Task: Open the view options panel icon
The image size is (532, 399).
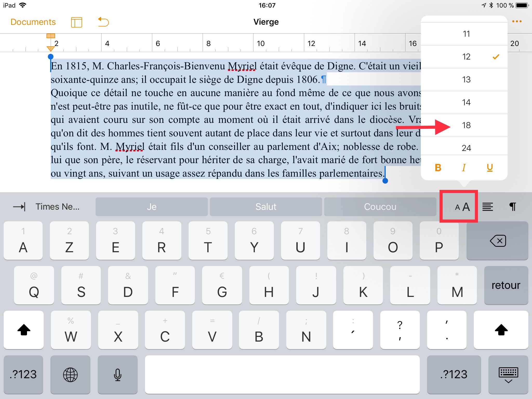Action: pyautogui.click(x=76, y=22)
